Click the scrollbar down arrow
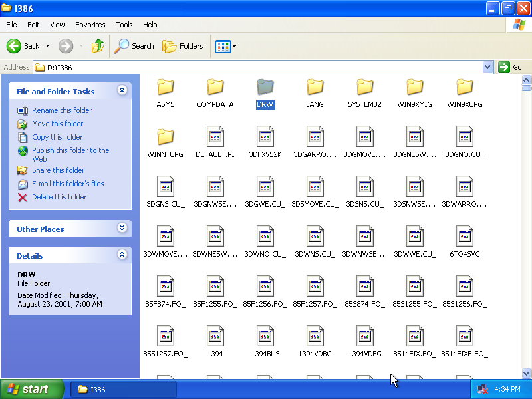This screenshot has height=399, width=532. click(x=526, y=373)
